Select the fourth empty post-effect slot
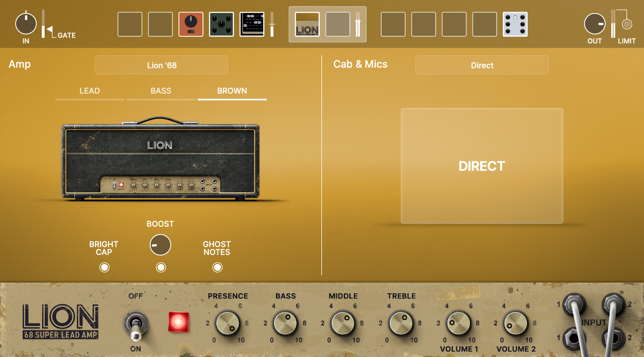 click(x=485, y=24)
